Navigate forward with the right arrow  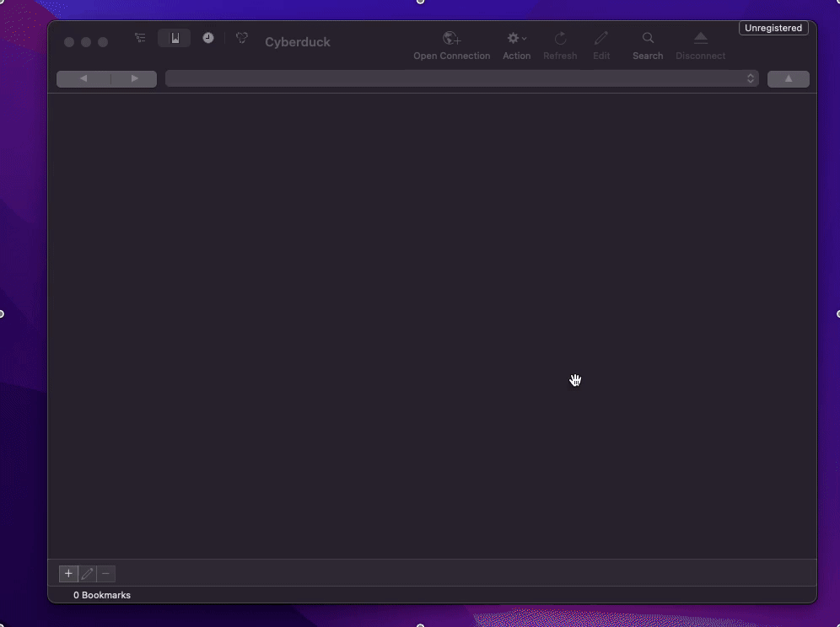coord(134,78)
